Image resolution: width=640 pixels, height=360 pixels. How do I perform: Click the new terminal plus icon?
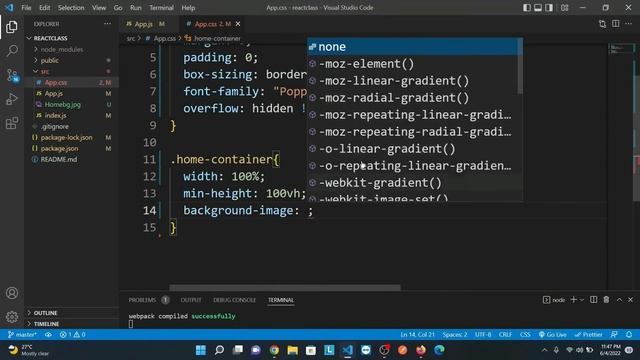573,300
